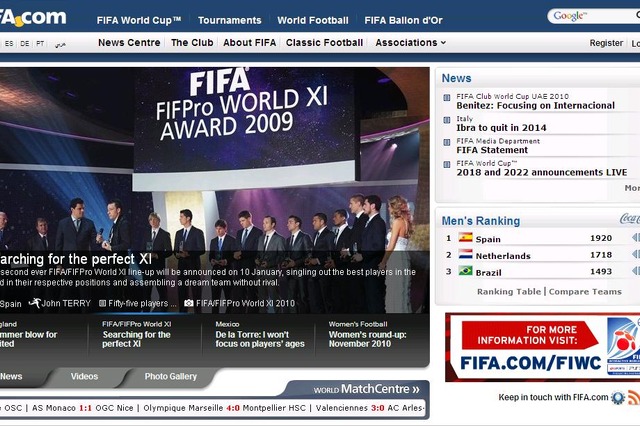Viewport: 640px width, 426px height.
Task: Go to World Football section
Action: click(313, 20)
